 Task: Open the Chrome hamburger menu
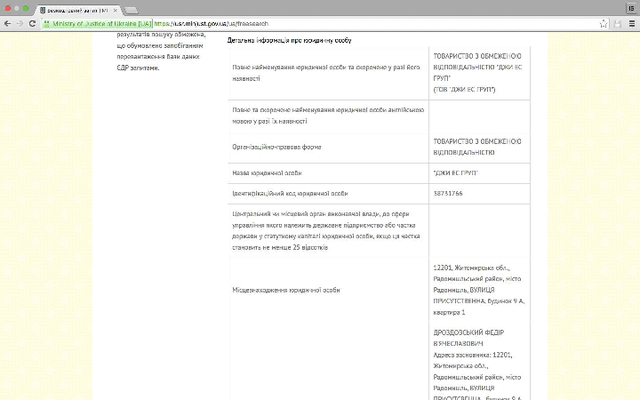coord(632,22)
